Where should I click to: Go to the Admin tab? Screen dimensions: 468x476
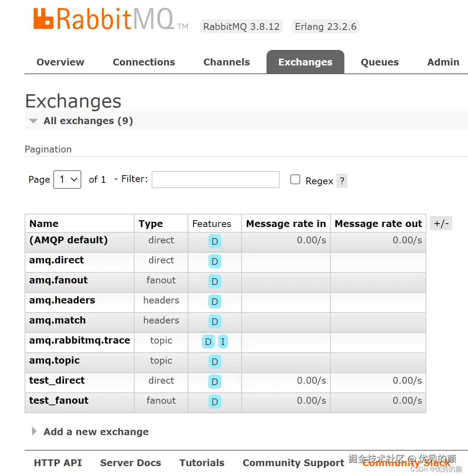click(x=443, y=62)
